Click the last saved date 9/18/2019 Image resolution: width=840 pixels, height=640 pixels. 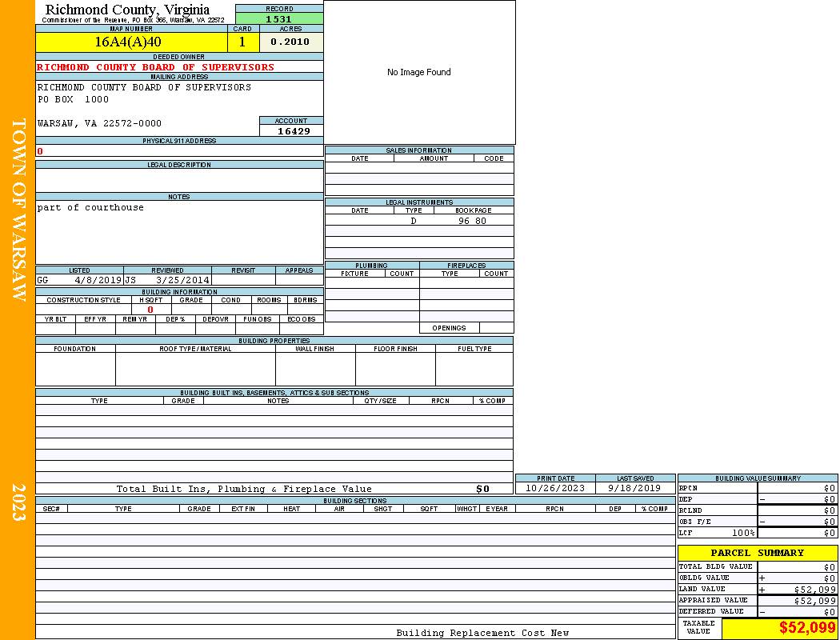pyautogui.click(x=634, y=488)
